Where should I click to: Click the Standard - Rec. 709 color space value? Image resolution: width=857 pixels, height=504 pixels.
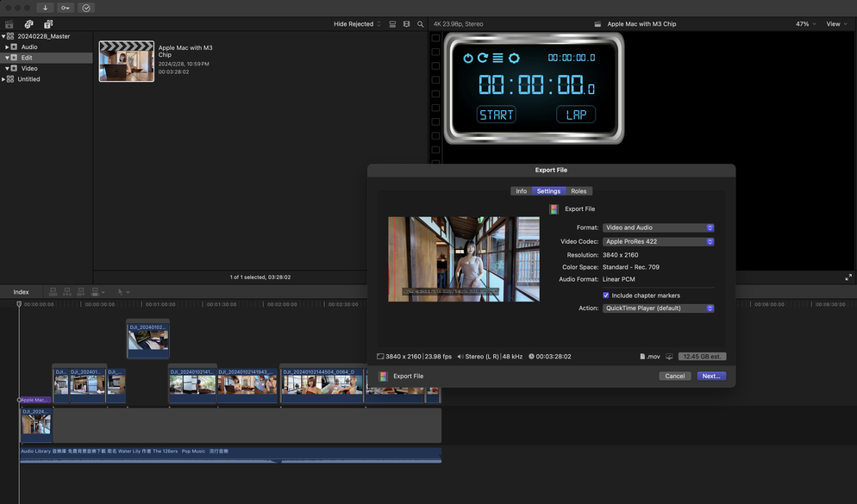coord(631,267)
